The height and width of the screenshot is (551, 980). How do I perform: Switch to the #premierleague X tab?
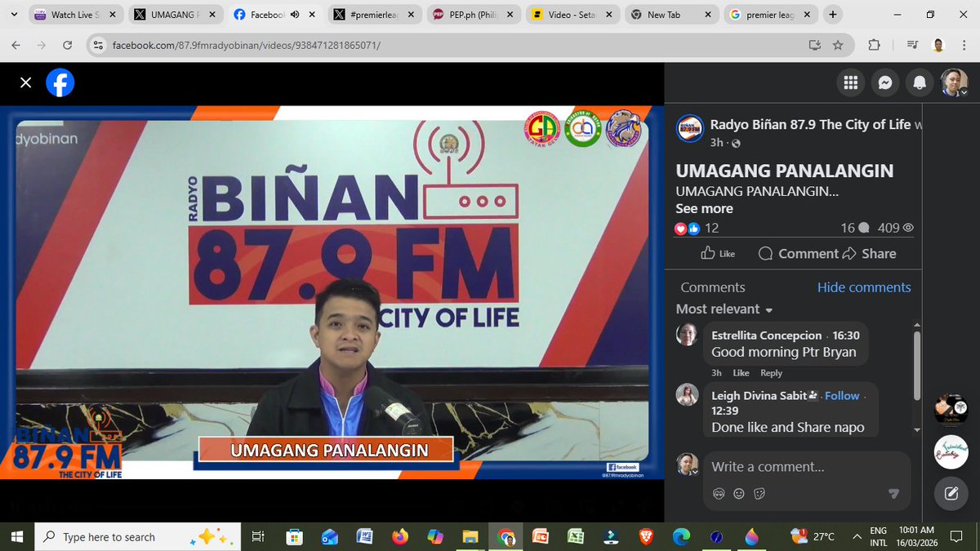(375, 15)
